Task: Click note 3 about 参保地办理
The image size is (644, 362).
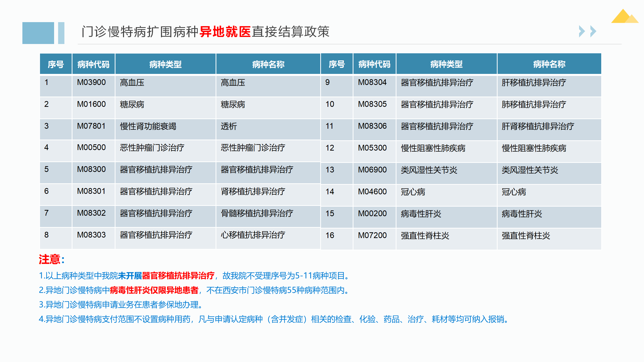Action: [x=121, y=305]
